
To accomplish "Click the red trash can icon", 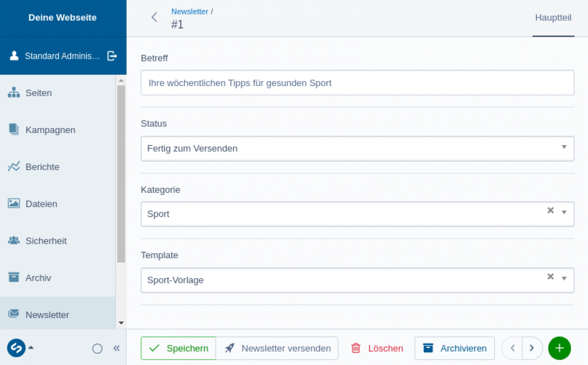I will click(x=356, y=348).
